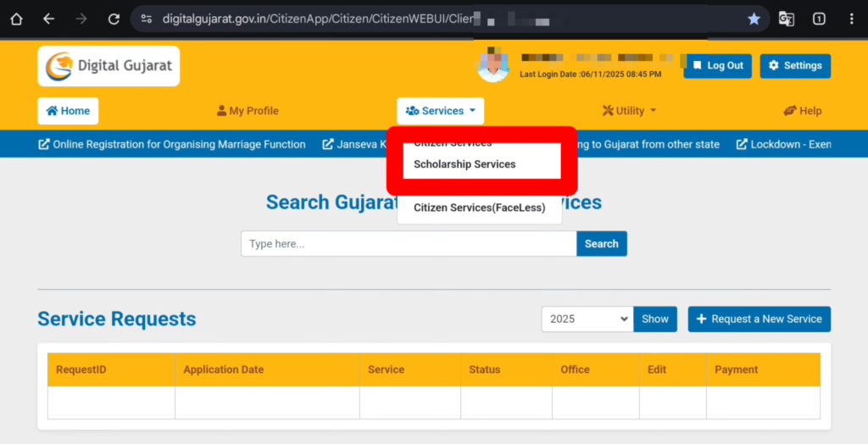The width and height of the screenshot is (868, 444).
Task: Click inside the 'Type here...' search field
Action: [409, 244]
